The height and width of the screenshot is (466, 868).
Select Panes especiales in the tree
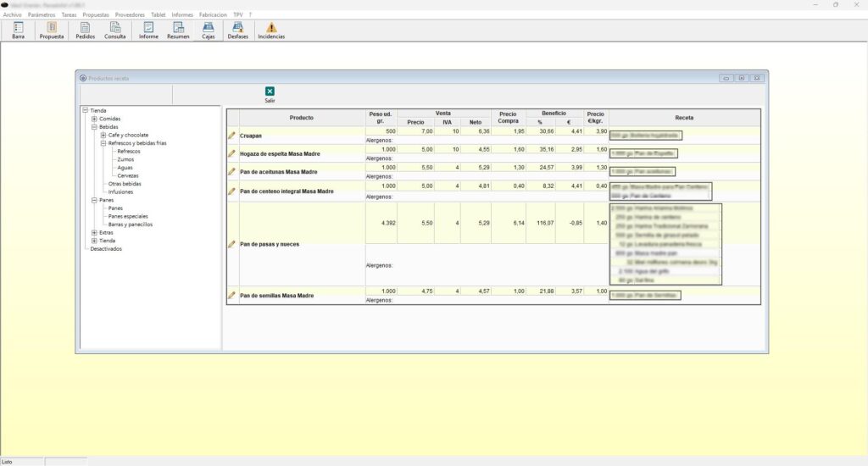point(128,216)
